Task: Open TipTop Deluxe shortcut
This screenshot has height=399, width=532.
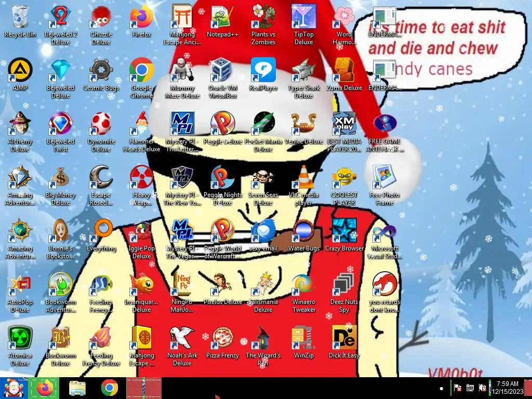Action: (303, 25)
